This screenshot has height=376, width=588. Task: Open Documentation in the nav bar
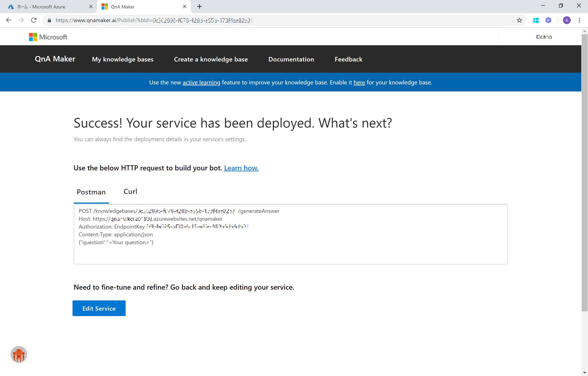[291, 59]
